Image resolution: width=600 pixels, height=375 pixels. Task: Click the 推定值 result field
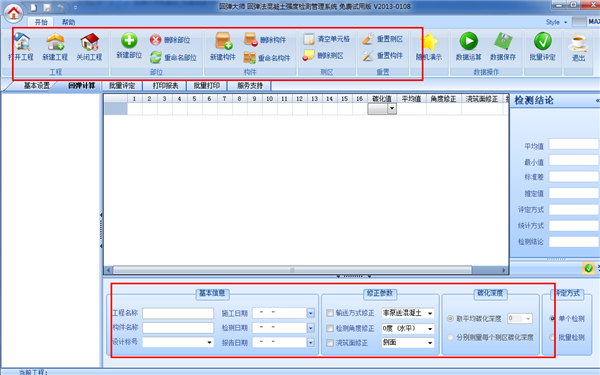click(574, 193)
